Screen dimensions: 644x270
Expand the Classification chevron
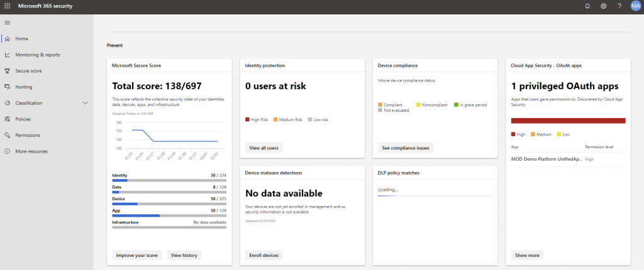(x=86, y=103)
